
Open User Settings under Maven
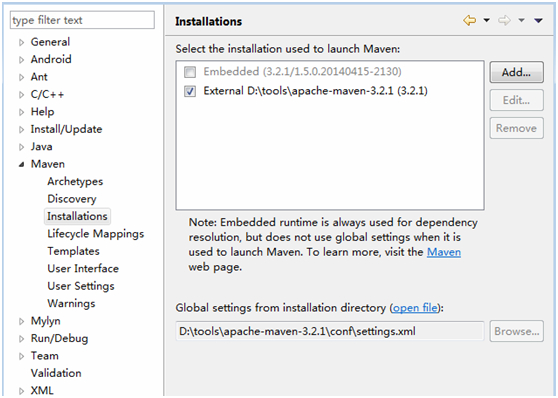coord(81,286)
